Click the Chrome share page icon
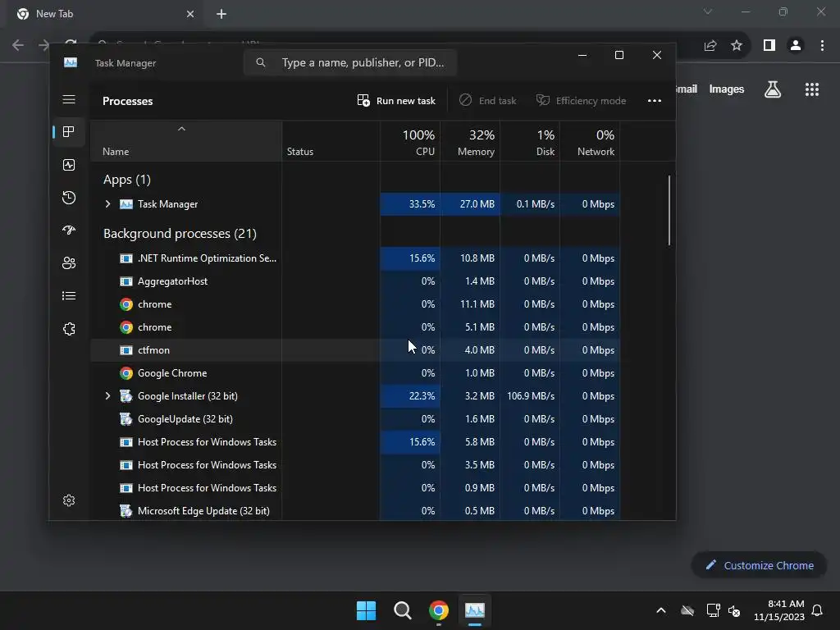The image size is (840, 630). 710,46
